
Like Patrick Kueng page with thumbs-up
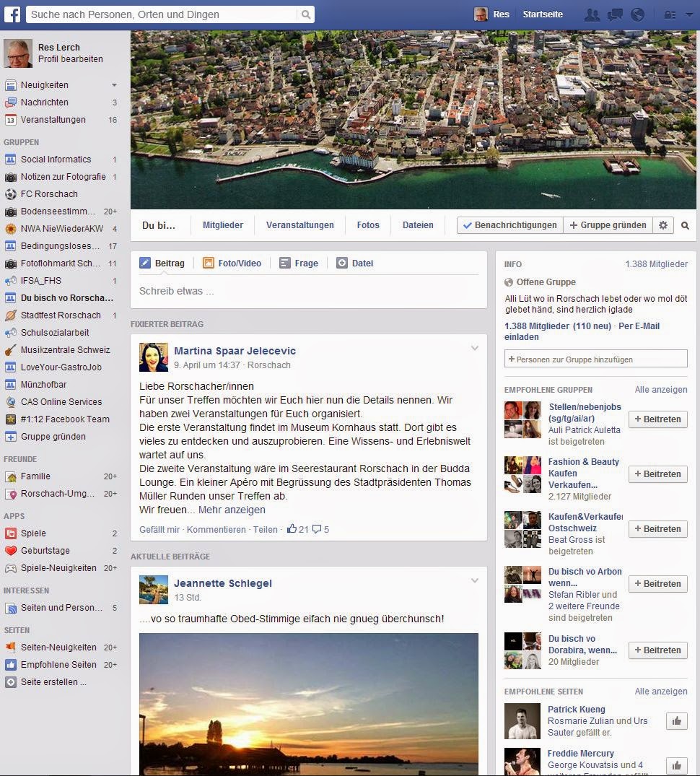(677, 720)
